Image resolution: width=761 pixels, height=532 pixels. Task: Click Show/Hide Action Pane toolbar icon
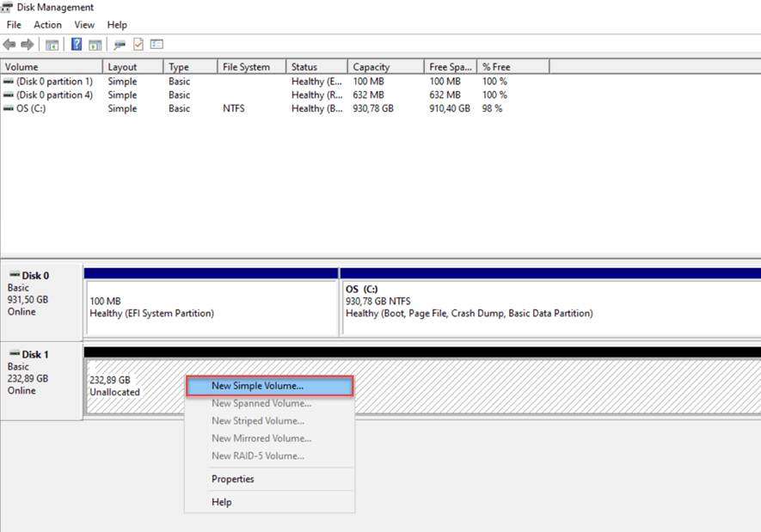point(95,45)
